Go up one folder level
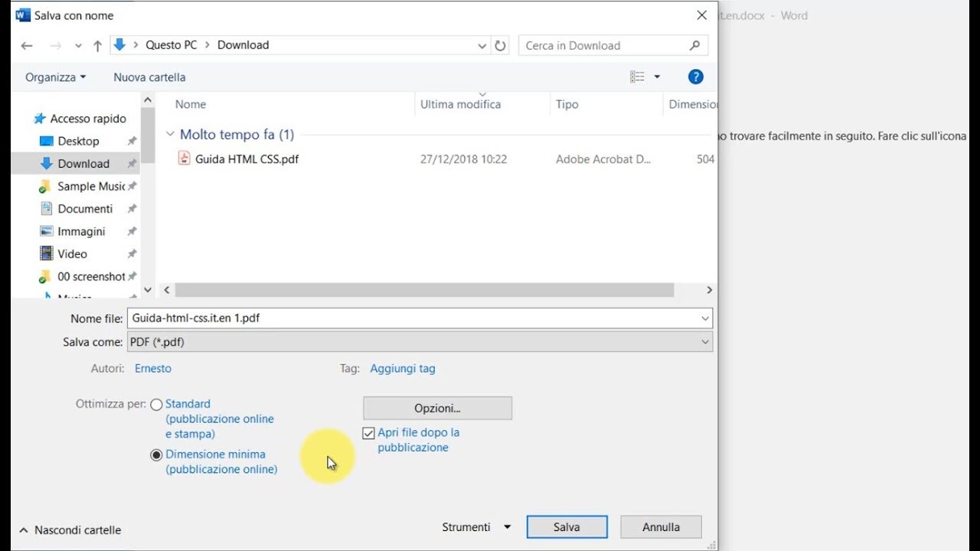Viewport: 980px width, 551px height. [x=97, y=46]
